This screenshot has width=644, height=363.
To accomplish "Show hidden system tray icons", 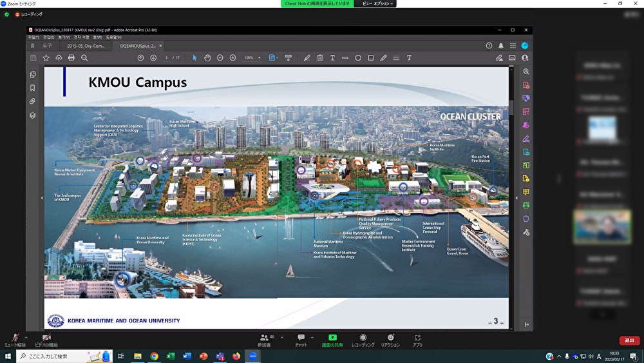I will (x=559, y=357).
